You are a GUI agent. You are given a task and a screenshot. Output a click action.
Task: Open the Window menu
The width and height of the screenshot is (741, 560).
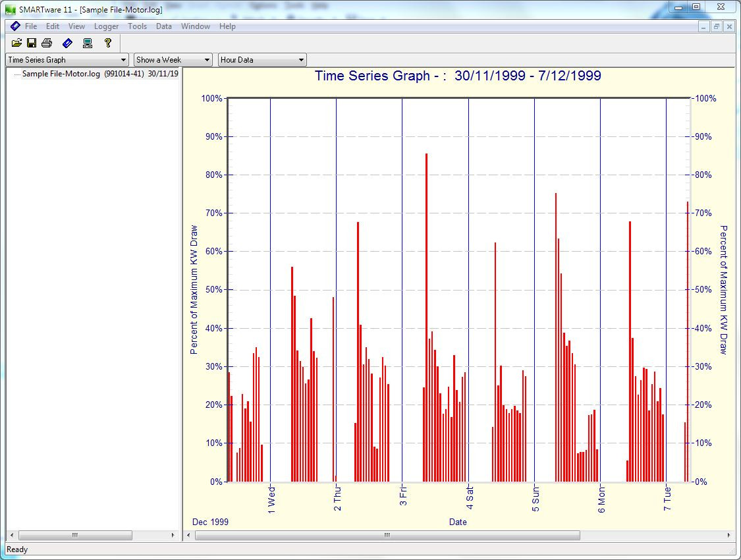(195, 26)
